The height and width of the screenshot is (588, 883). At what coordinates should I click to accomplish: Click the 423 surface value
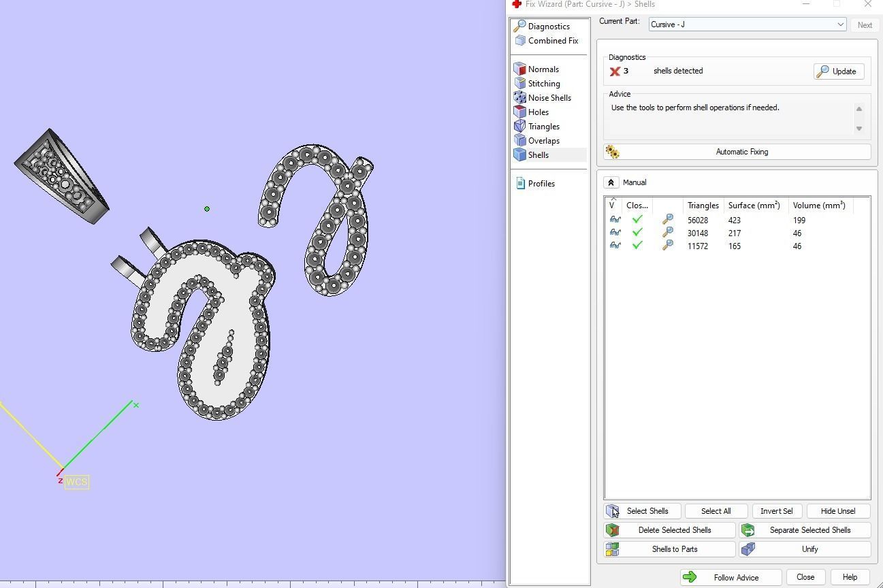pos(734,220)
